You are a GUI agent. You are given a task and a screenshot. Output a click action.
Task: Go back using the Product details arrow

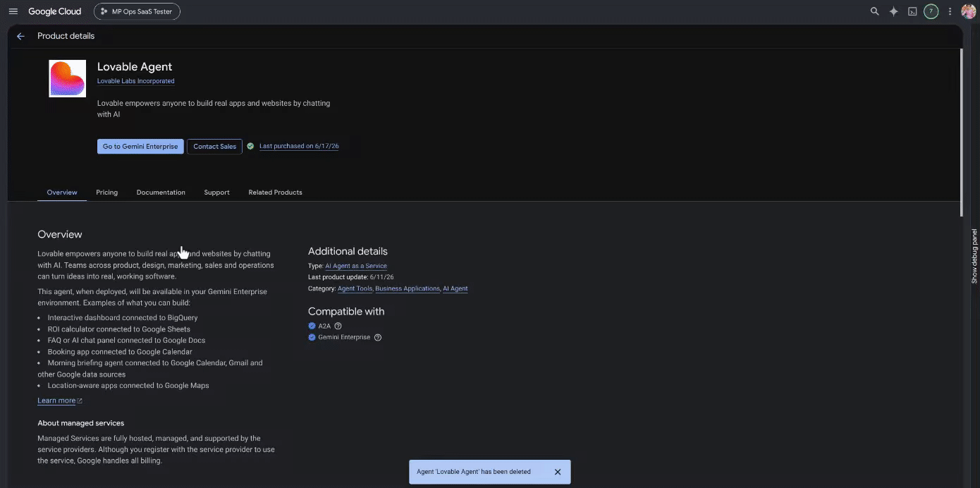[20, 36]
